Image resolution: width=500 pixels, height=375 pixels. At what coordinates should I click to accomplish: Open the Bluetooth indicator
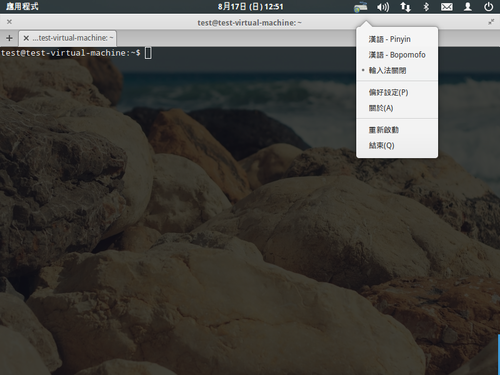pyautogui.click(x=426, y=7)
